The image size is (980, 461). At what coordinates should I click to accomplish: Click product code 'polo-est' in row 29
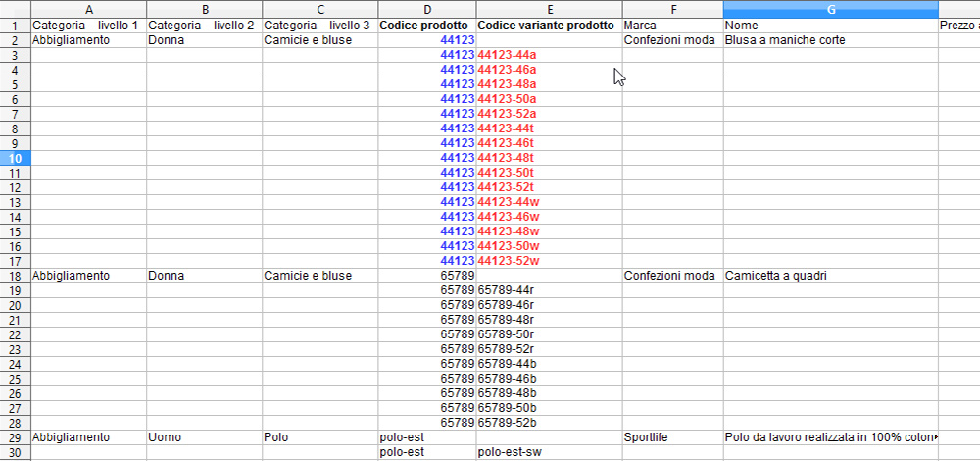pyautogui.click(x=427, y=437)
